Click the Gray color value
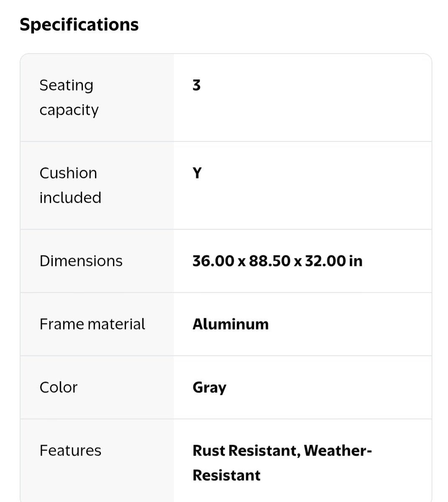This screenshot has height=502, width=448. pyautogui.click(x=209, y=388)
